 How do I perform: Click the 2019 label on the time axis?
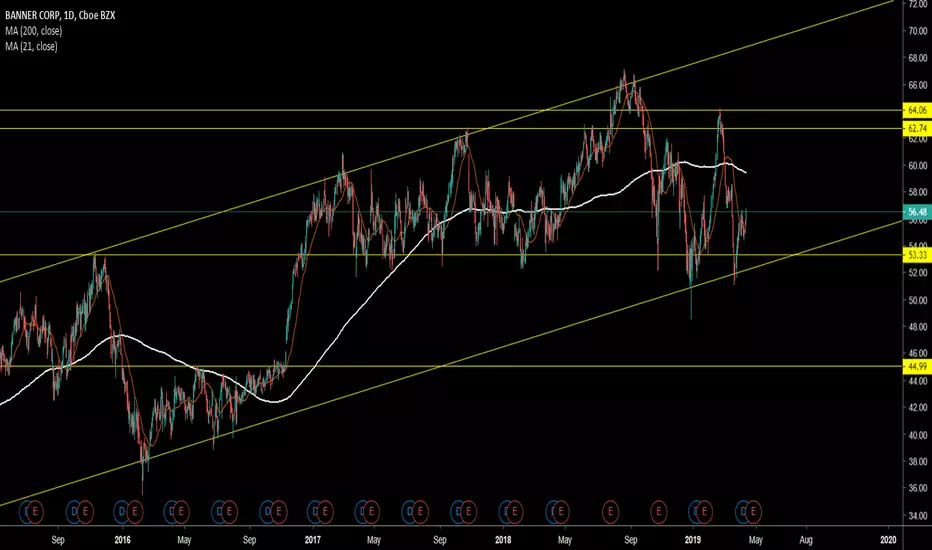[692, 540]
